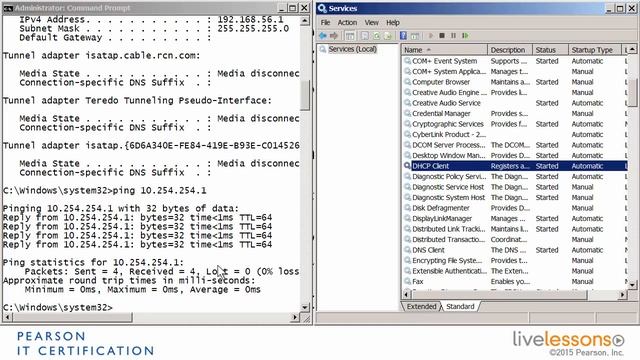Open the Help menu in Services
Image resolution: width=640 pixels, height=360 pixels.
(x=393, y=22)
